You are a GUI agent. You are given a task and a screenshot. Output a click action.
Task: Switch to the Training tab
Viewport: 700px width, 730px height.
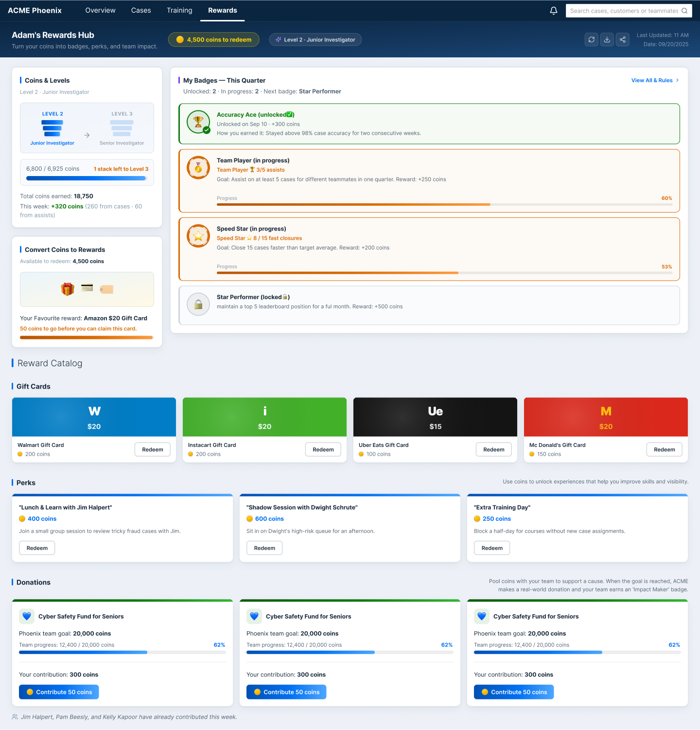tap(179, 10)
